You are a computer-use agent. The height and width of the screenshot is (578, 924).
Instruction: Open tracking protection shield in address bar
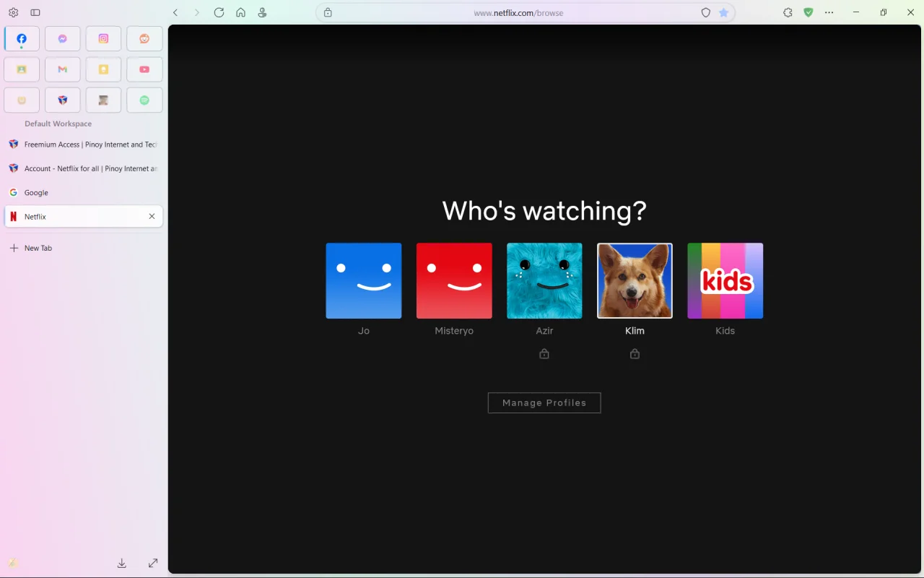click(x=706, y=12)
